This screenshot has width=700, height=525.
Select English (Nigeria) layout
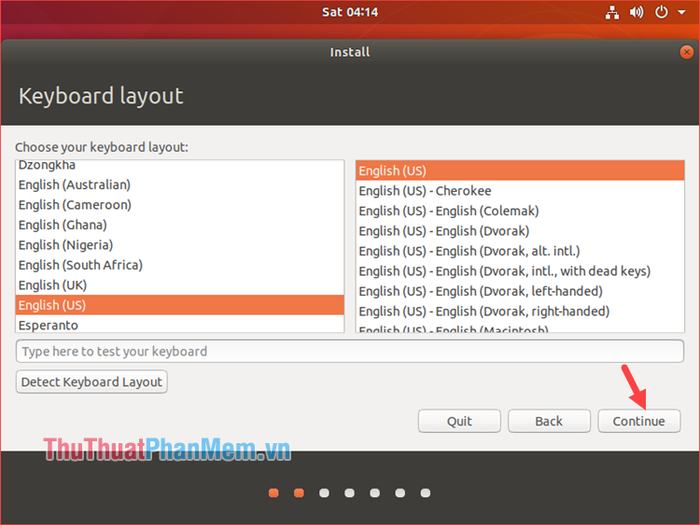tap(180, 245)
